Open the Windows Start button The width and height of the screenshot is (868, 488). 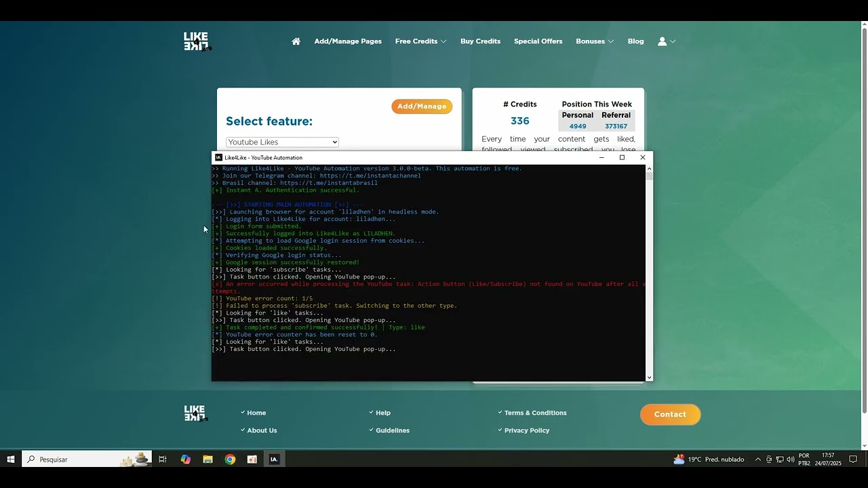pos(11,460)
